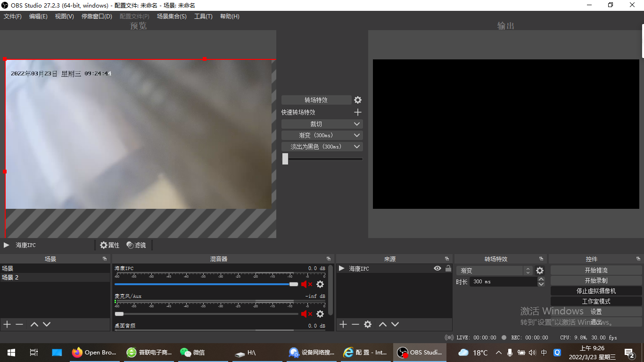The height and width of the screenshot is (362, 644).
Task: Pop out the 控件 dock panel
Action: pos(638,259)
